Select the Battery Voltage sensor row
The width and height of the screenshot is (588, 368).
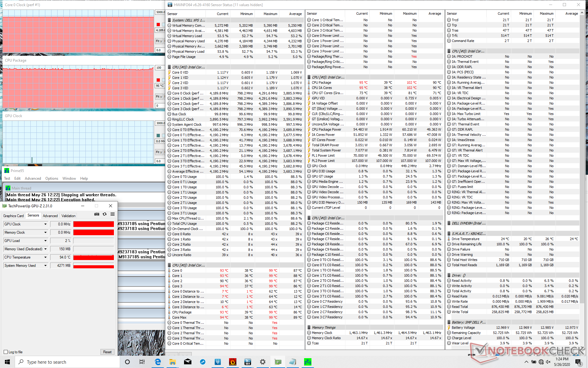pos(513,328)
